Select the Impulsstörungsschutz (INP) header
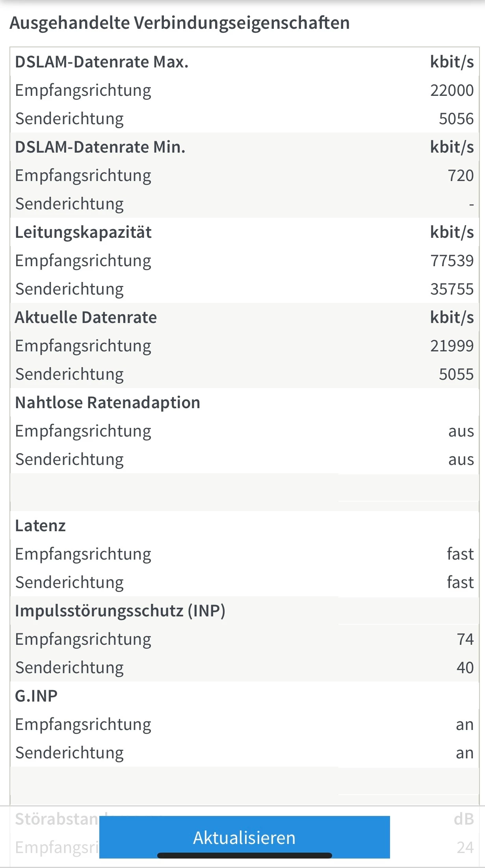The width and height of the screenshot is (485, 868). click(x=120, y=611)
